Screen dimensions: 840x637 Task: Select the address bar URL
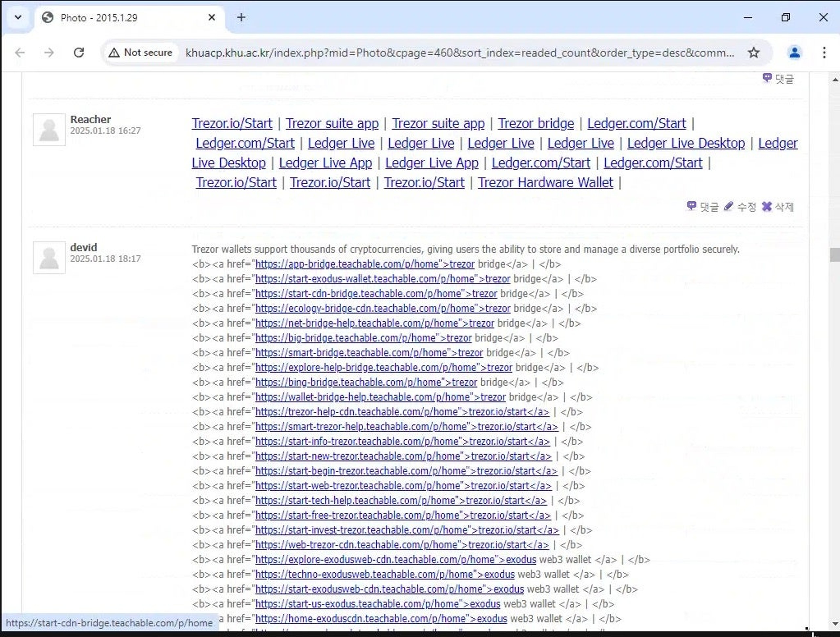coord(459,53)
